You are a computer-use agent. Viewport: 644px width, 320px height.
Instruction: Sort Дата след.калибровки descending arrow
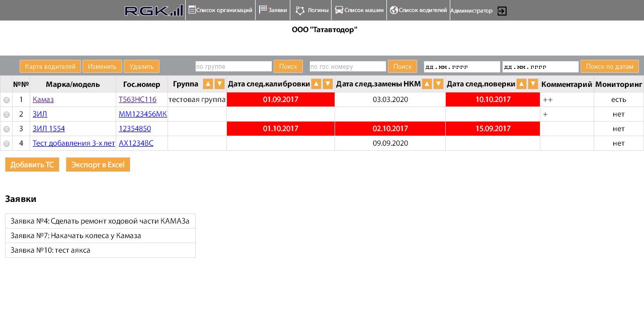point(328,84)
